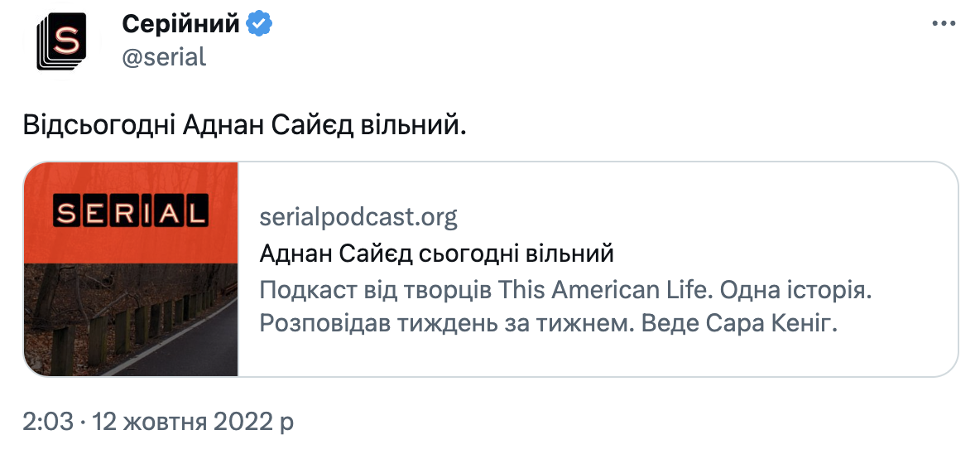
Task: Click description line Веде Сара Кеніг
Action: point(739,325)
